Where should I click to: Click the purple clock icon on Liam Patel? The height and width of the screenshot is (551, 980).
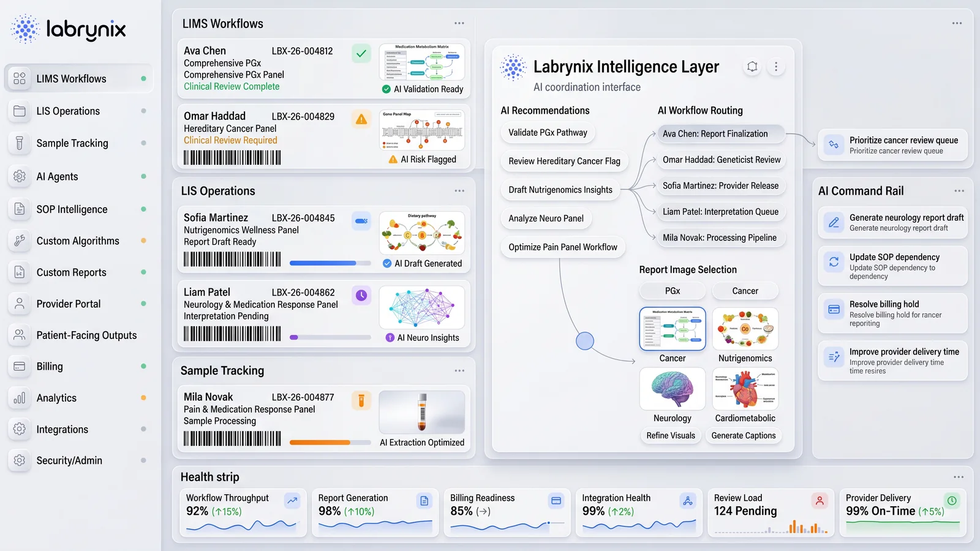click(x=361, y=296)
